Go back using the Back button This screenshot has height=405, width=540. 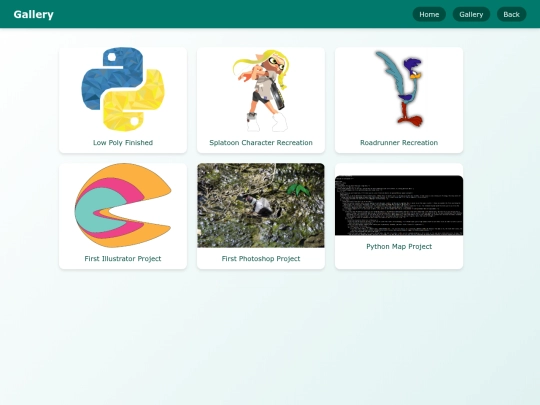point(511,14)
